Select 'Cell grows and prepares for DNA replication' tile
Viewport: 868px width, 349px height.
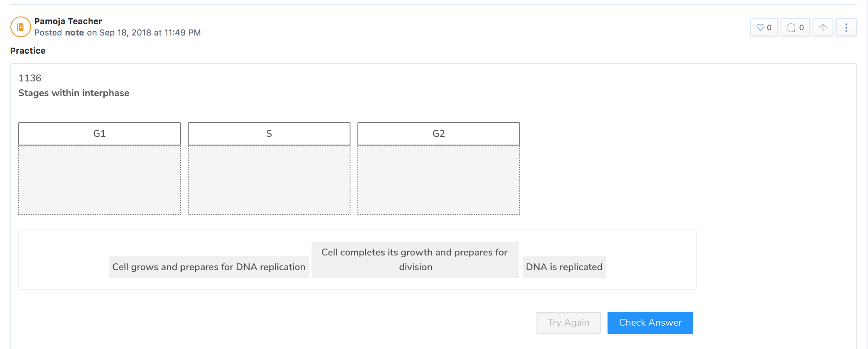coord(209,267)
